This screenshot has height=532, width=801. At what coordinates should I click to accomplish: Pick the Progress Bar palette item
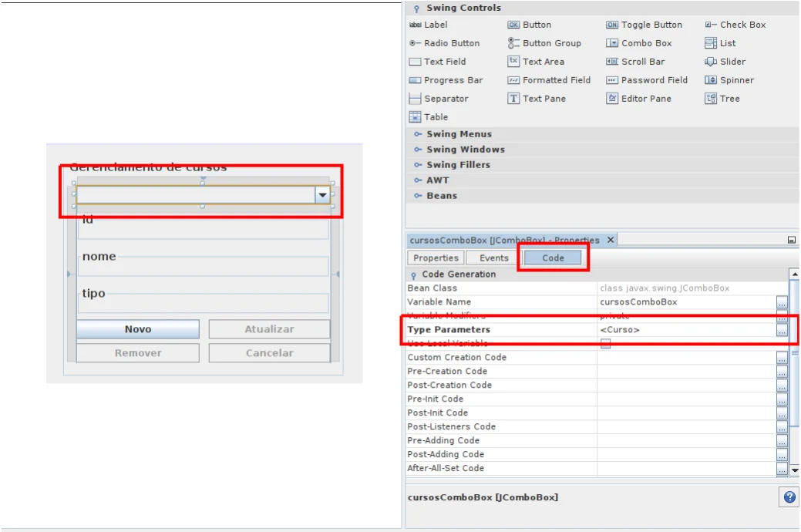point(446,79)
